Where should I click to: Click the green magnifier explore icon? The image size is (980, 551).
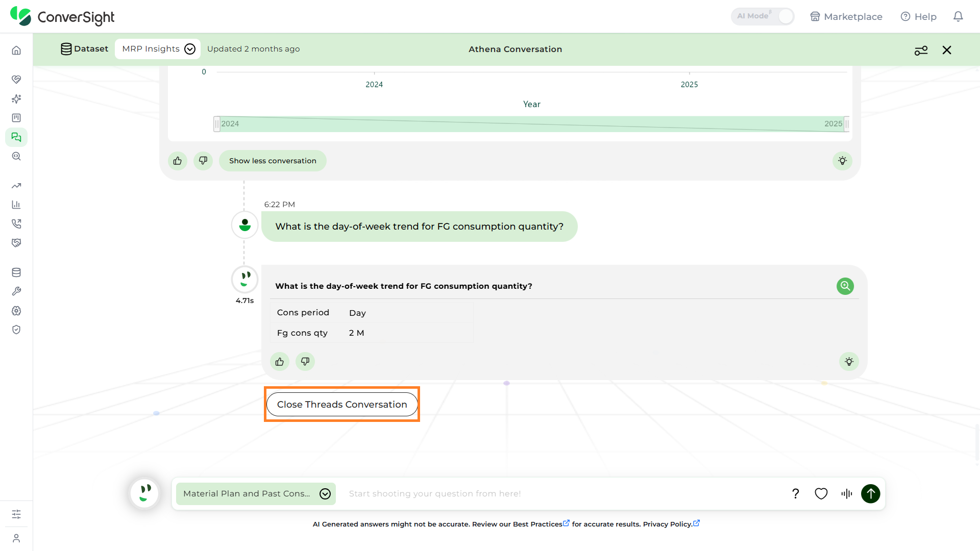(x=845, y=286)
